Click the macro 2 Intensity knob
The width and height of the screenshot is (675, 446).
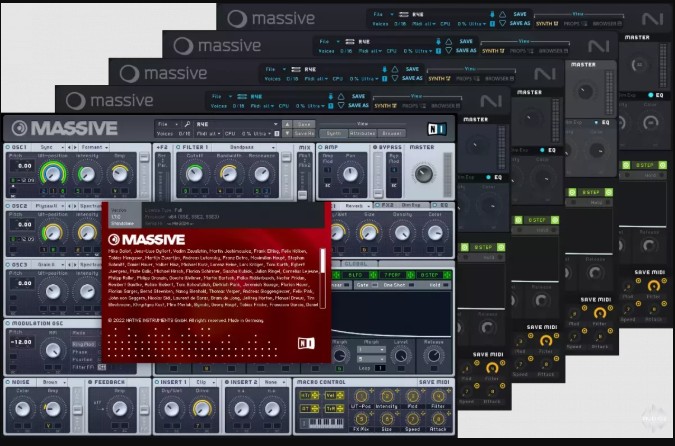click(387, 396)
